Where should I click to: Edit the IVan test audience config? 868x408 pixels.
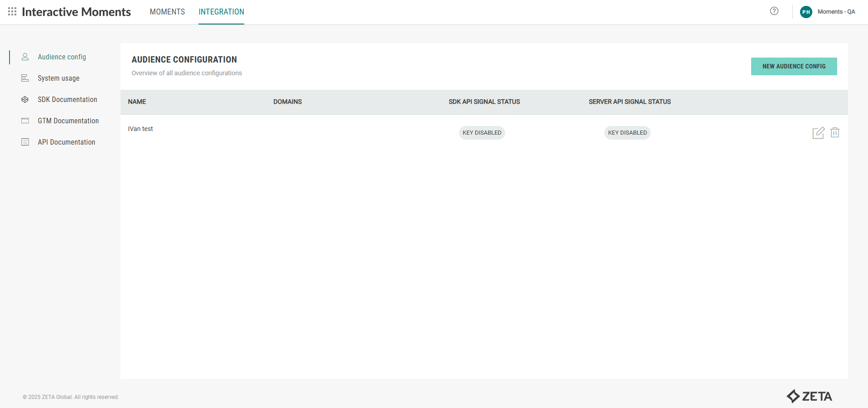[x=818, y=133]
